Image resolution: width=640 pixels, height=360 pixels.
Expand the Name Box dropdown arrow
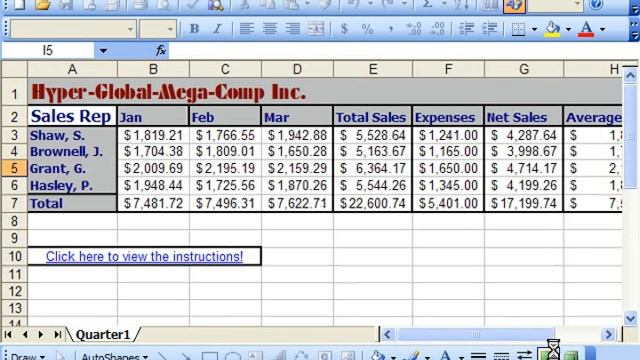[x=103, y=51]
